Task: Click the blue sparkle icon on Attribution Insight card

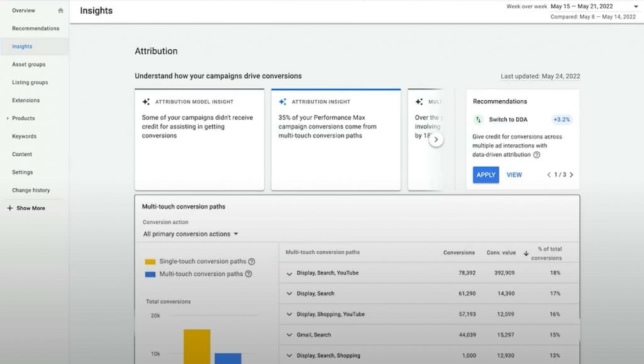Action: 282,101
